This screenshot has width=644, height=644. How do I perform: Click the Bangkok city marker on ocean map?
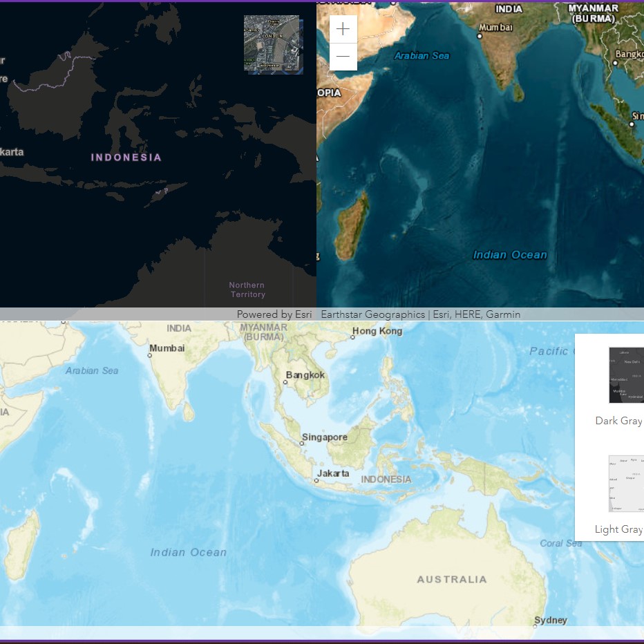tap(285, 381)
